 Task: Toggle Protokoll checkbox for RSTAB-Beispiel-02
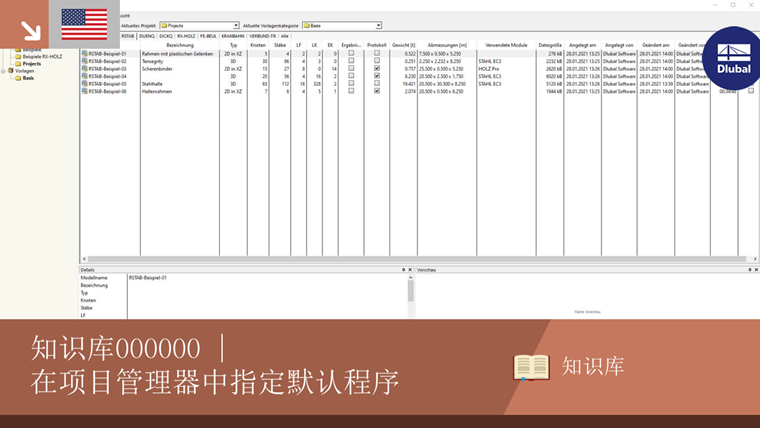(x=377, y=61)
